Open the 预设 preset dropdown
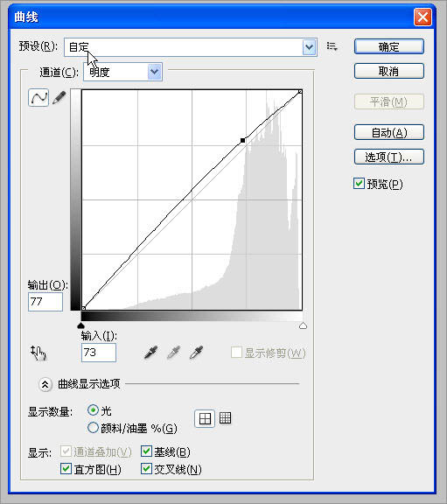Screen dimensions: 447x504 [x=190, y=47]
